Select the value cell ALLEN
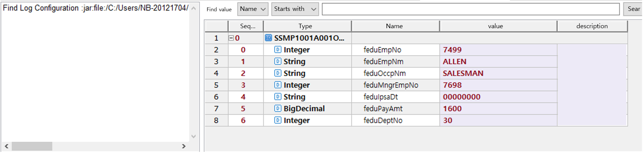The height and width of the screenshot is (153, 644). tap(498, 61)
